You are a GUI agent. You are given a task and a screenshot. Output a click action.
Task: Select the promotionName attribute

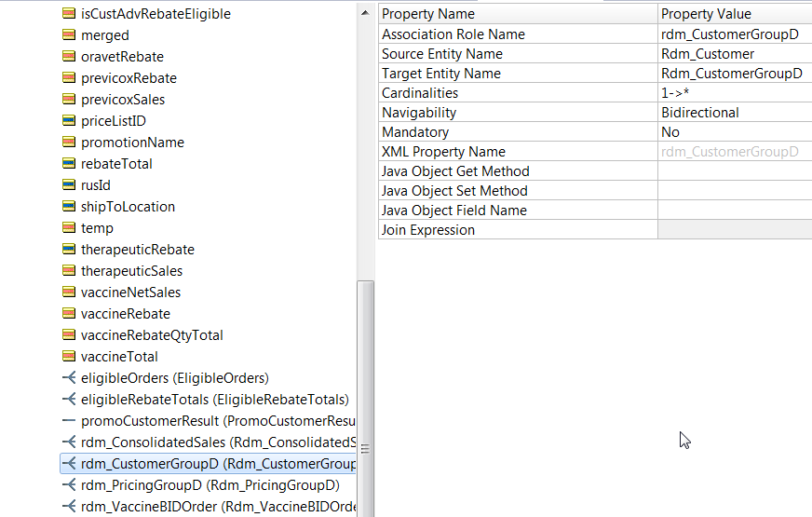132,142
